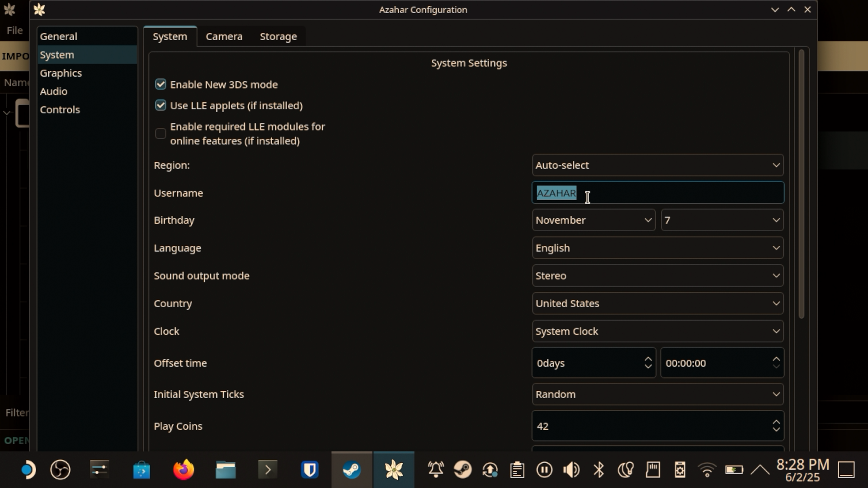Switch to the System tab
Viewport: 868px width, 488px height.
coord(170,37)
